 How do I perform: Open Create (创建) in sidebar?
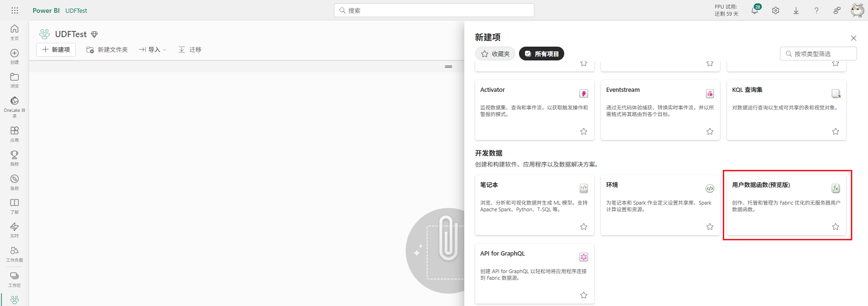(x=15, y=56)
